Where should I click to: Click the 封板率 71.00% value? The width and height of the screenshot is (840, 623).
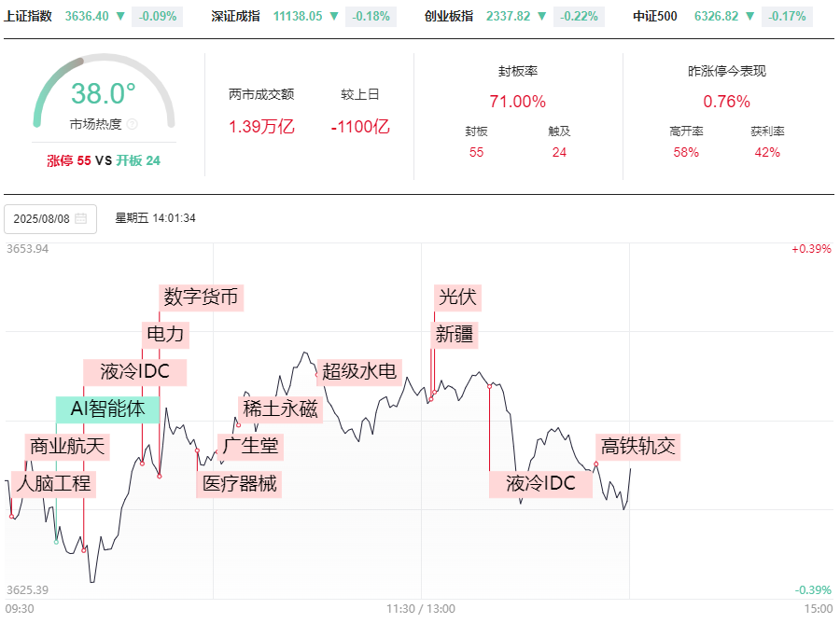point(517,102)
